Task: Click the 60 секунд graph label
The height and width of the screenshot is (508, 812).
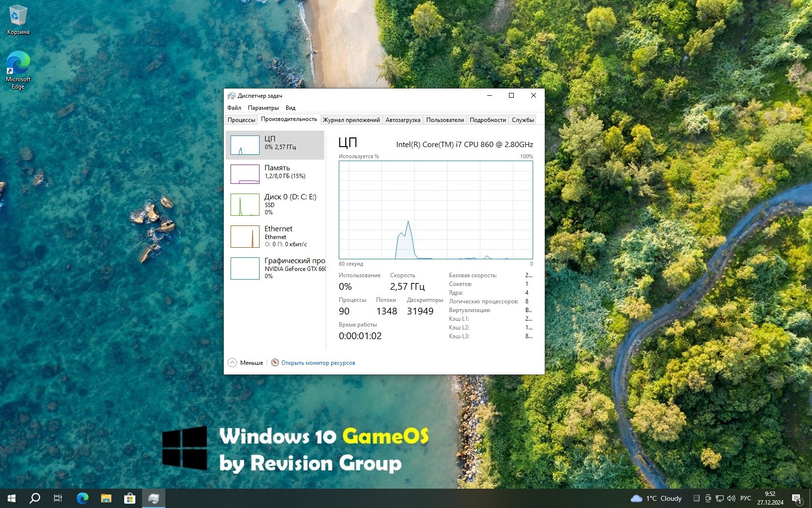Action: [x=351, y=264]
